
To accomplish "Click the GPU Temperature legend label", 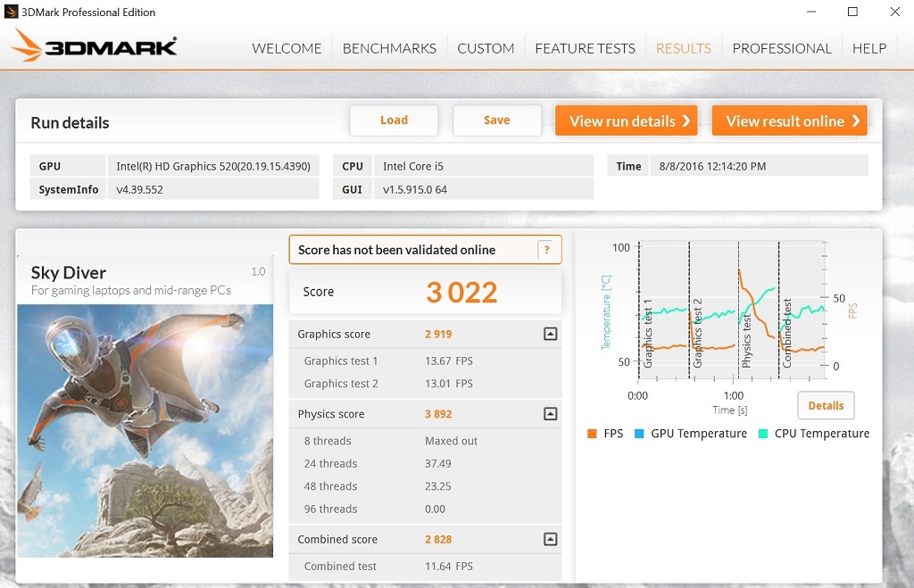I will pyautogui.click(x=699, y=434).
